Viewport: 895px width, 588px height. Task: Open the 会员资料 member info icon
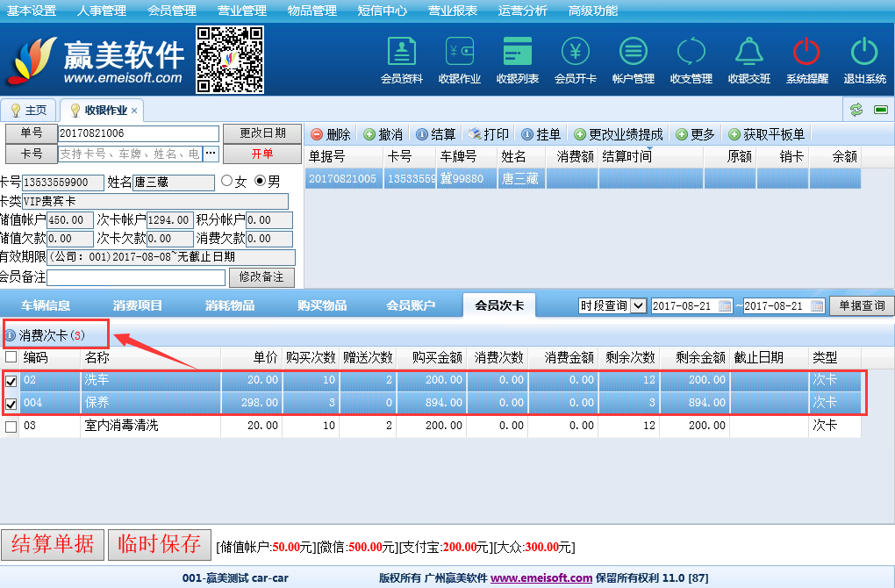point(401,60)
